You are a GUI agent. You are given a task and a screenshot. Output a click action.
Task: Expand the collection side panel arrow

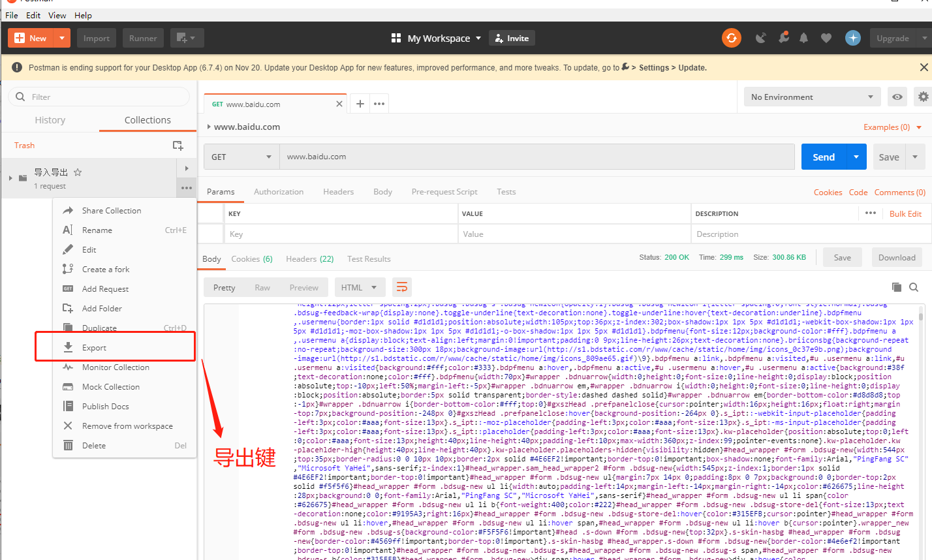tap(187, 168)
